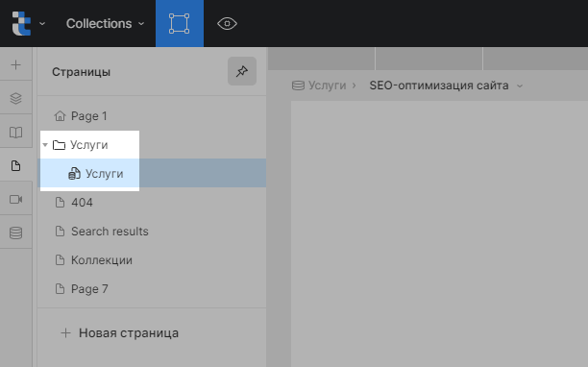The width and height of the screenshot is (588, 367).
Task: Select Page 1 home page
Action: click(x=152, y=116)
